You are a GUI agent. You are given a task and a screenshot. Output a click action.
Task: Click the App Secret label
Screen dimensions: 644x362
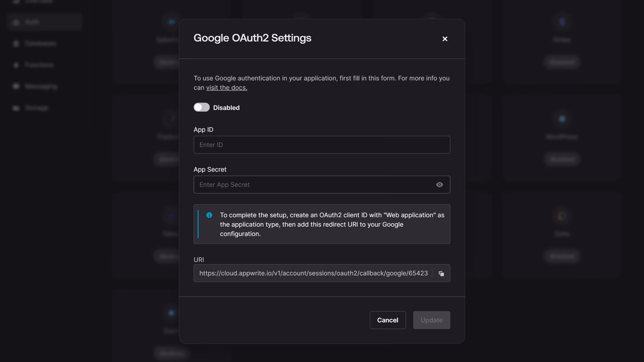click(210, 169)
